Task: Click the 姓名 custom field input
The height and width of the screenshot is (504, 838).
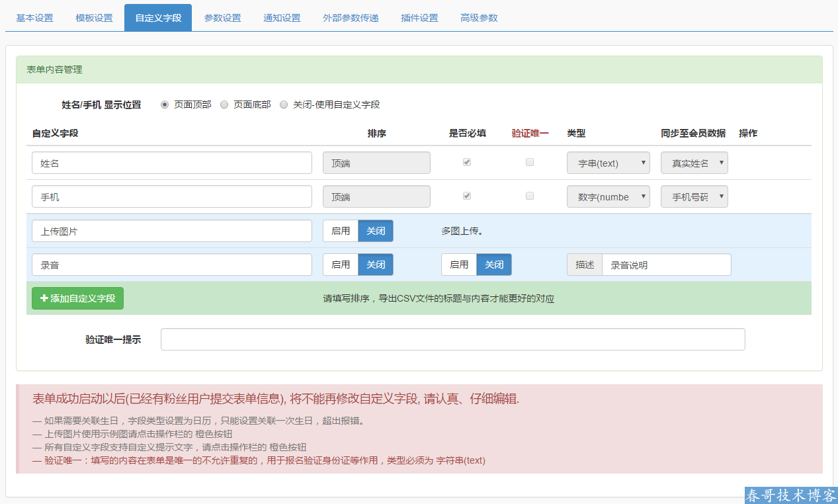Action: [172, 163]
